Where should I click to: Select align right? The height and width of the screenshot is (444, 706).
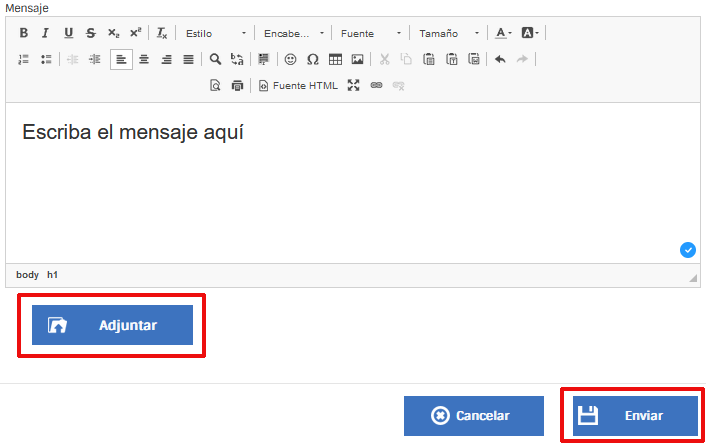166,59
